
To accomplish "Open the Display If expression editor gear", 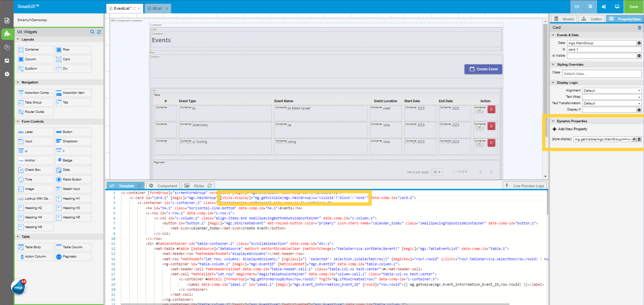I will tap(639, 109).
